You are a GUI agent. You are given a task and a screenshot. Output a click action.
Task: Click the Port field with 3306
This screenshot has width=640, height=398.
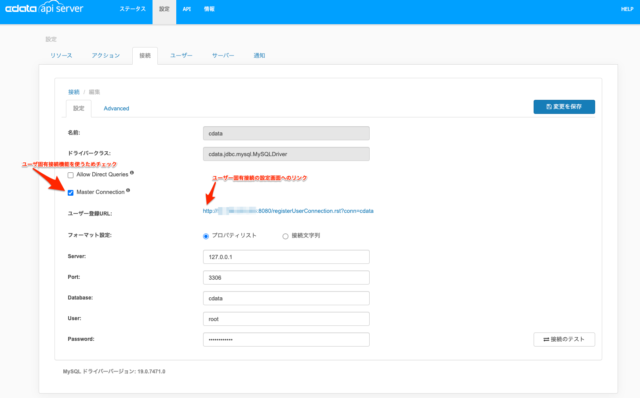click(286, 278)
